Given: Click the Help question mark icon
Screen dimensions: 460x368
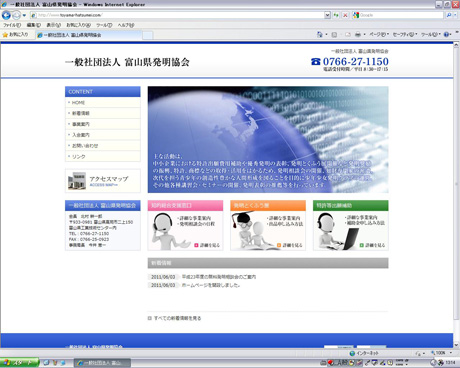Looking at the screenshot, I should click(x=446, y=34).
